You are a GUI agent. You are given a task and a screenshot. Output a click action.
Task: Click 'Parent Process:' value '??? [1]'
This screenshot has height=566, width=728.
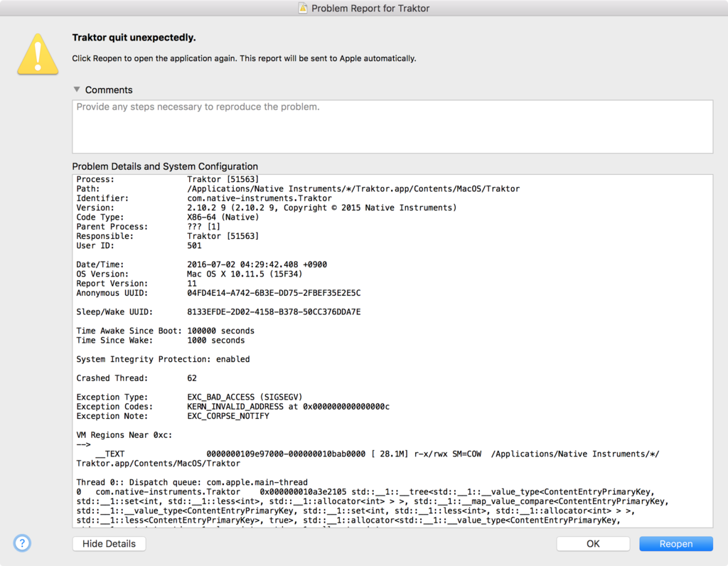[x=204, y=227]
